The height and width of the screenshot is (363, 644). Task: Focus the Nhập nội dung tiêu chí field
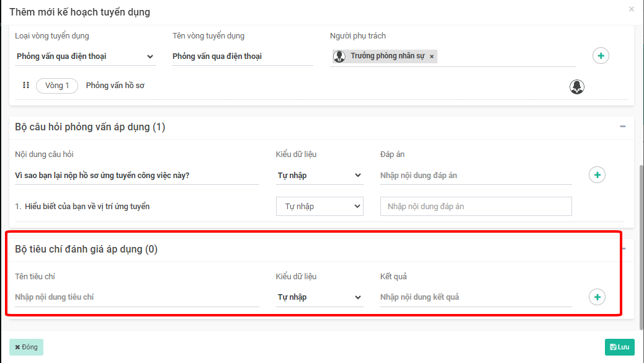click(136, 297)
